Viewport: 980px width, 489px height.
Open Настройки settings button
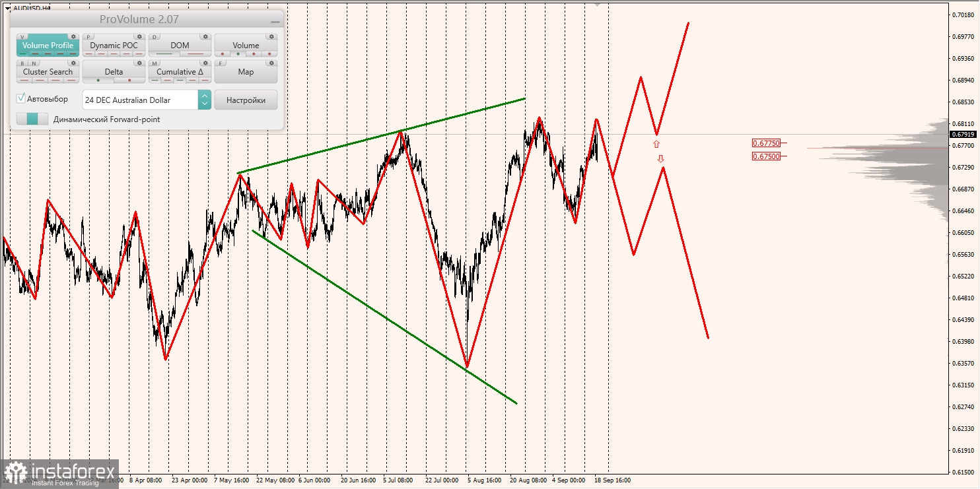[x=246, y=100]
